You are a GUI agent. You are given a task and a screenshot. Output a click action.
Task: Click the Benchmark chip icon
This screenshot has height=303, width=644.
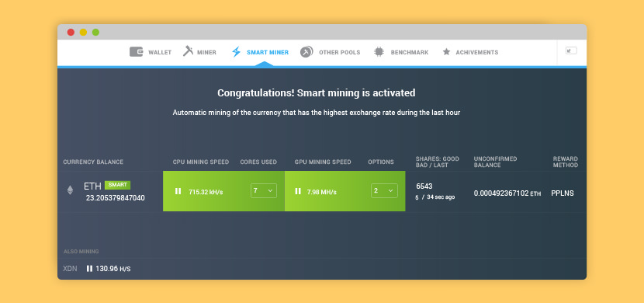pos(379,52)
